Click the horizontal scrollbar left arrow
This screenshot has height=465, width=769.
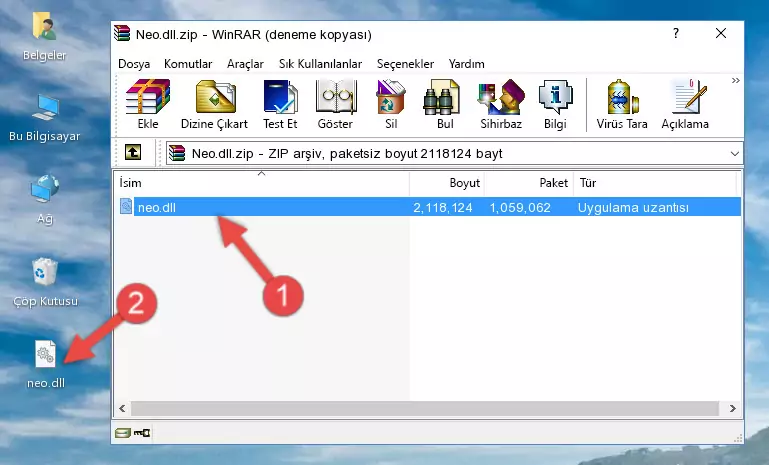[x=122, y=409]
